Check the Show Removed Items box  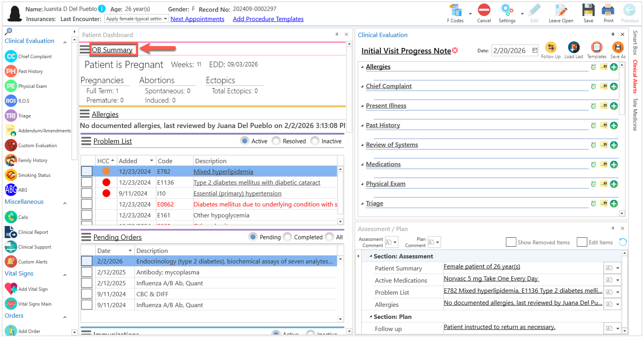click(x=511, y=242)
